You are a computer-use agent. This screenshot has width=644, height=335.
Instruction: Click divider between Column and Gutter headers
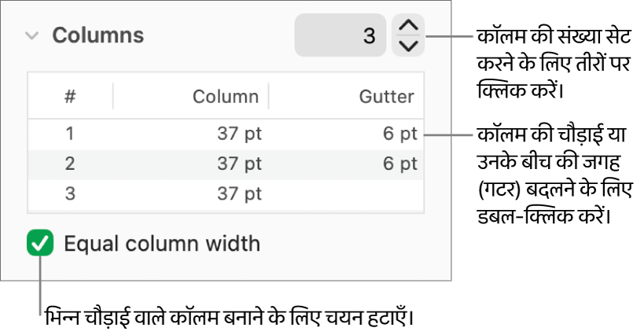(x=269, y=97)
